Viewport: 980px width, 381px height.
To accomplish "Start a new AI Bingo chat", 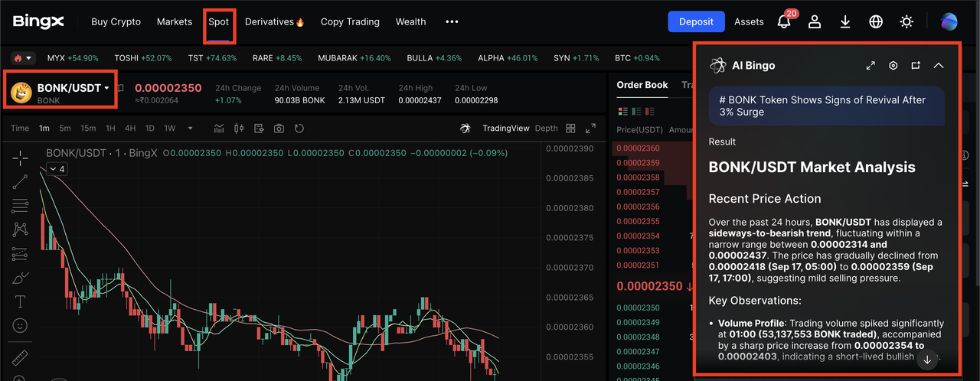I will (x=916, y=66).
